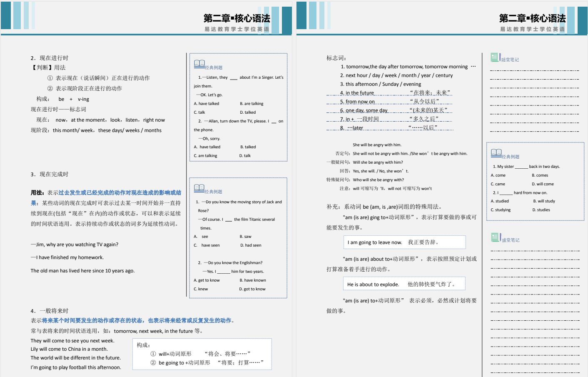Click the sentence 'The old man has lived here since 10 years ago.'
The width and height of the screenshot is (588, 377).
[x=82, y=271]
